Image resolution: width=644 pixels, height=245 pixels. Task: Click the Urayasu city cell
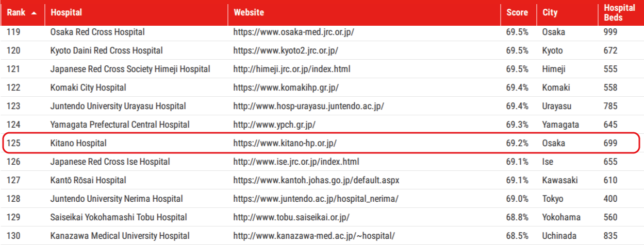(x=557, y=106)
